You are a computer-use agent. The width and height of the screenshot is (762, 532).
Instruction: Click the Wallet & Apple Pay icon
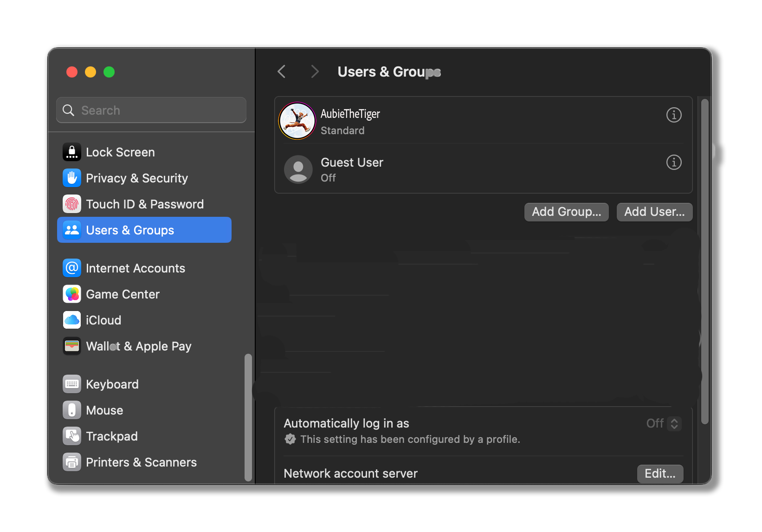tap(72, 346)
